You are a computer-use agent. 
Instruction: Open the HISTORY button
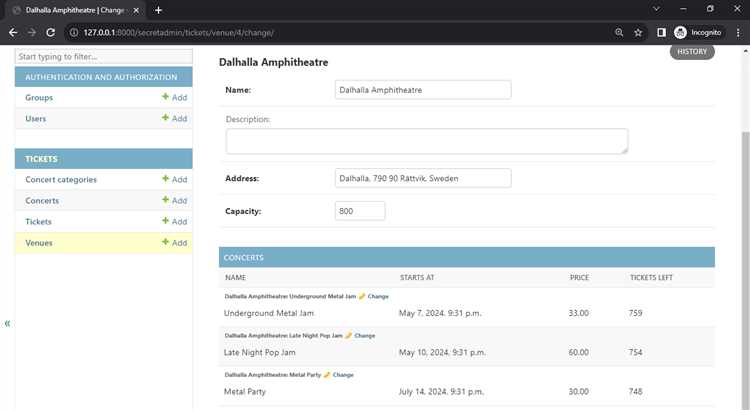(692, 52)
